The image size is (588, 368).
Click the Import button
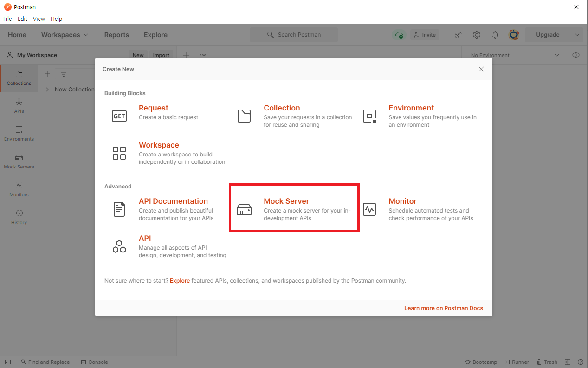pos(161,55)
